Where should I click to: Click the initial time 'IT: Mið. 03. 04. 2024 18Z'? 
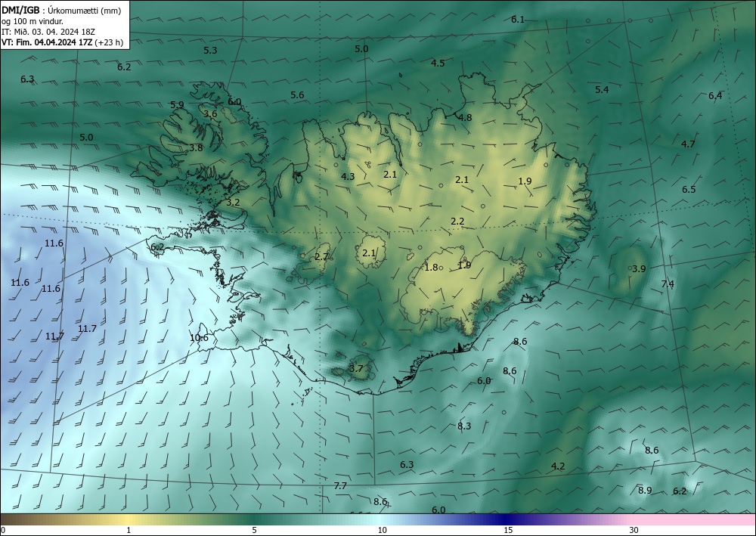point(48,32)
